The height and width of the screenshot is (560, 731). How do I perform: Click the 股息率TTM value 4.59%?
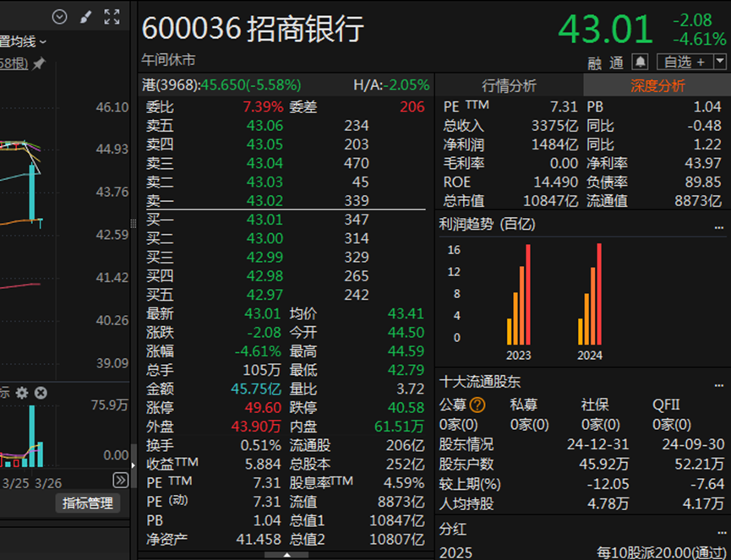tap(404, 482)
